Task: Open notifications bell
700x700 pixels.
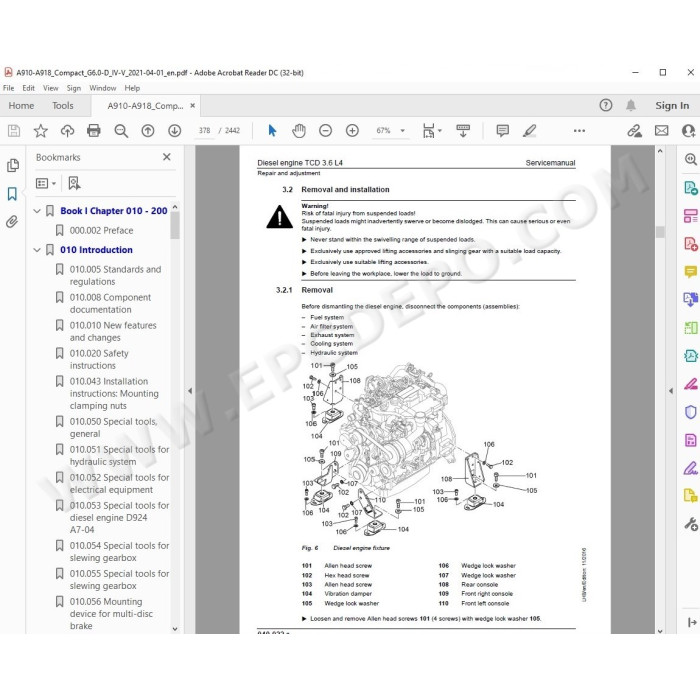Action: (x=631, y=105)
